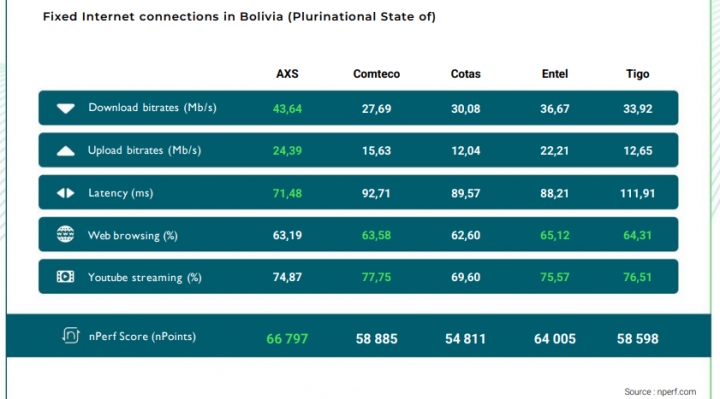Select the Comteco column header
Screen dimensions: 720x399
(376, 74)
